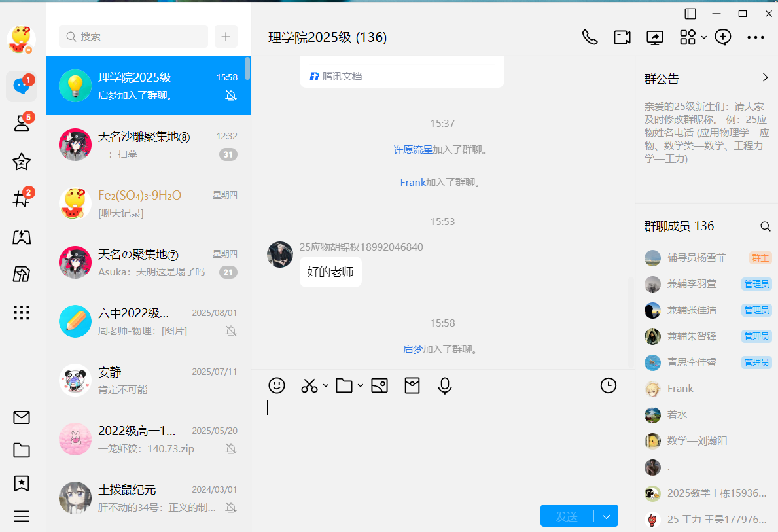This screenshot has width=778, height=532.
Task: Select the Fe₂(SO₄)₃·9H₂O chat
Action: 148,204
